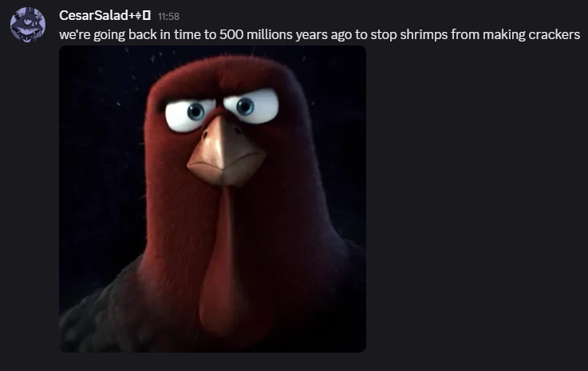The height and width of the screenshot is (371, 588).
Task: Click the words "years ago" in the message
Action: pos(324,35)
